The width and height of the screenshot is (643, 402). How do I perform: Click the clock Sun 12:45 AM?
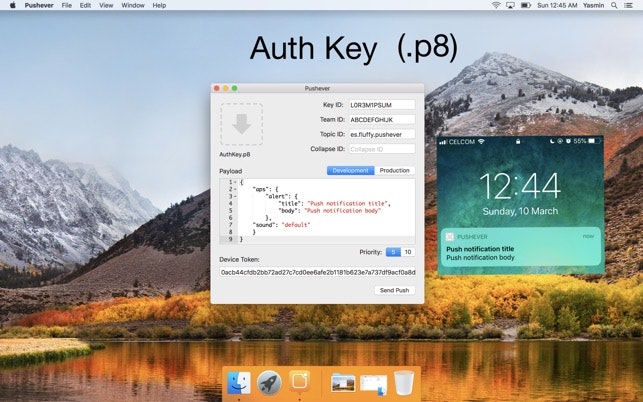pos(557,5)
